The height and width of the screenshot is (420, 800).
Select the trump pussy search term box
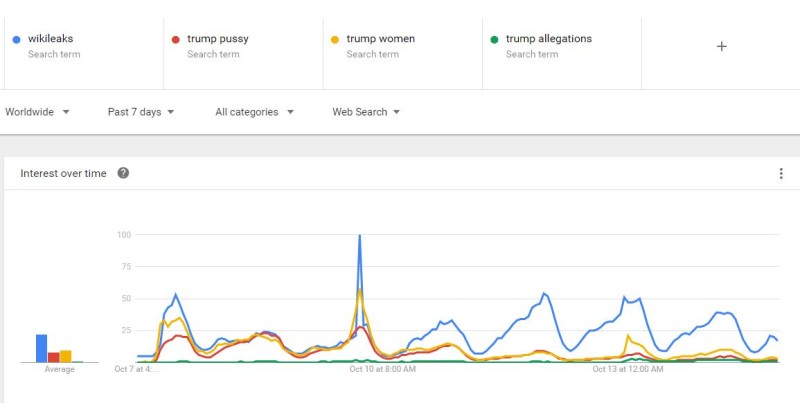243,54
